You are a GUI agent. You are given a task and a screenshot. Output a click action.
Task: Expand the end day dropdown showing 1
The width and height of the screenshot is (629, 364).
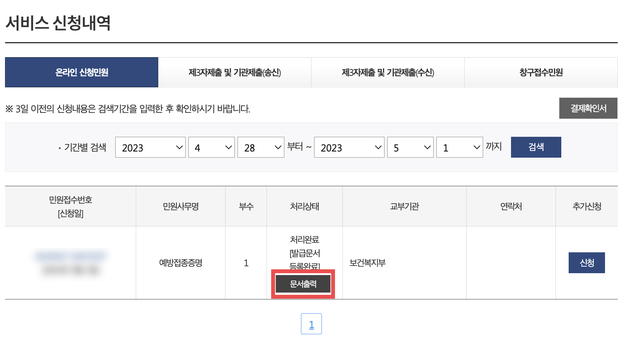coord(459,147)
